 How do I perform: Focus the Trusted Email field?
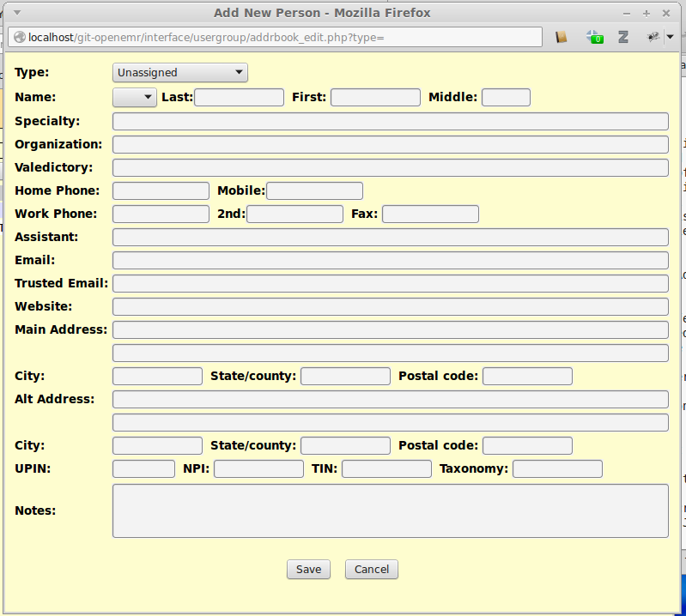click(391, 283)
